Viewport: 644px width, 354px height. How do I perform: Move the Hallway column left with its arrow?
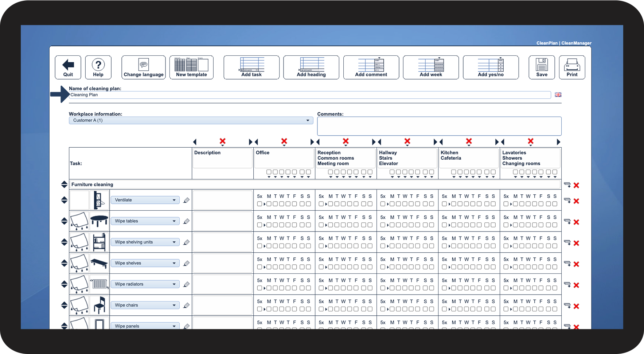380,142
